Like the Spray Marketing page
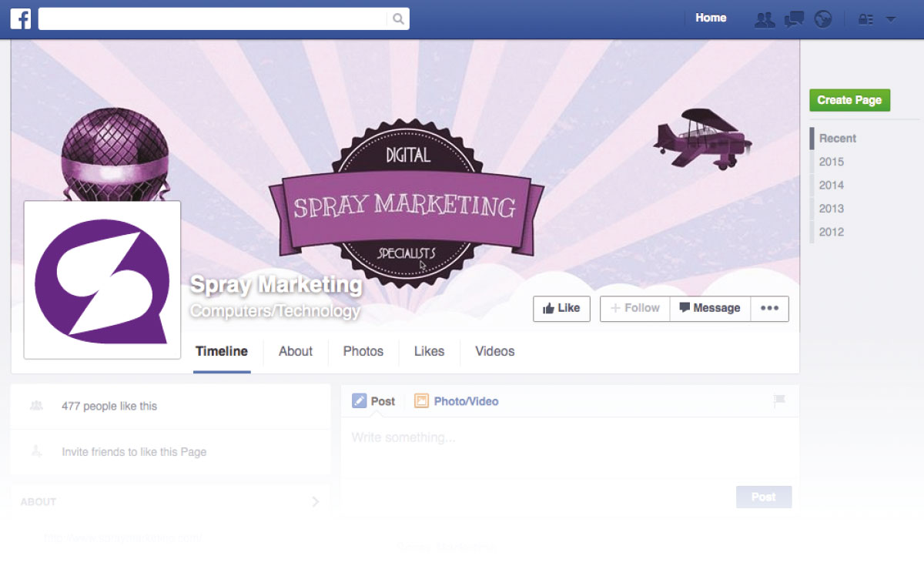924x586 pixels. point(561,308)
